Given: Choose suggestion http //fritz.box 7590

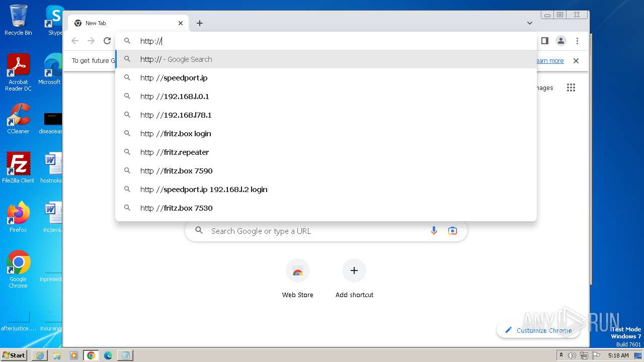Looking at the screenshot, I should [326, 171].
